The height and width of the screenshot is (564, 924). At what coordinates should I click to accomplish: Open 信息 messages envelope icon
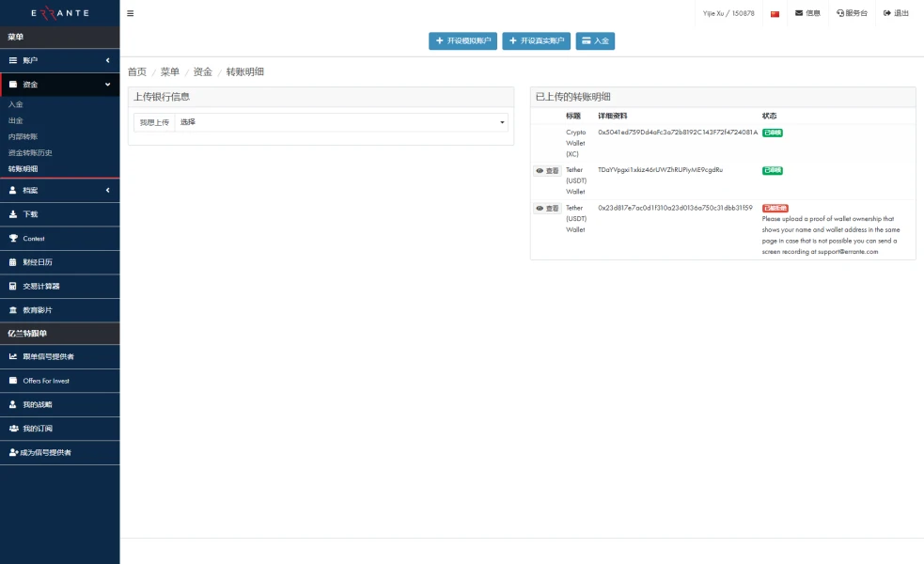[x=807, y=13]
